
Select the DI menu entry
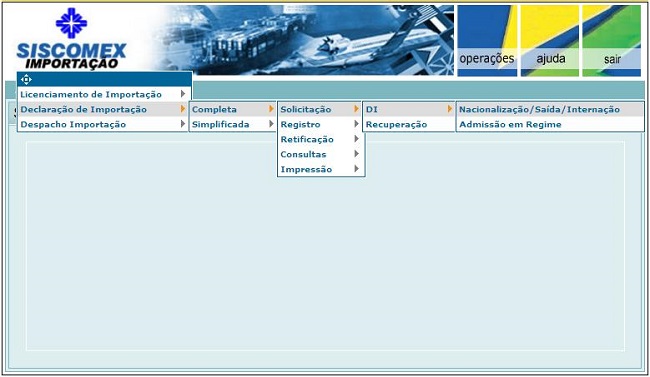(409, 109)
